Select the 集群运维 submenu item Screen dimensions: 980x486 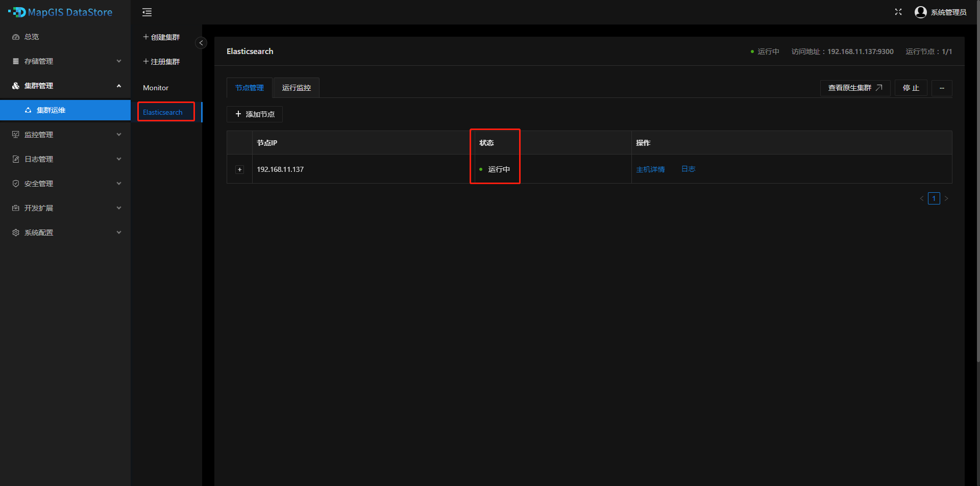coord(65,110)
